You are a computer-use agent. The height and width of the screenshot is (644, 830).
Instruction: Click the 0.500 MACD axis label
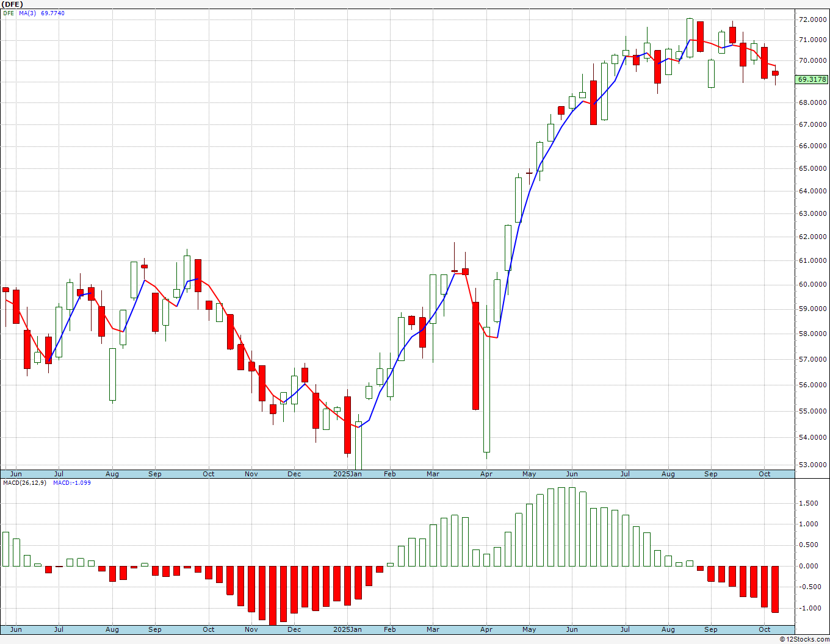[x=808, y=545]
